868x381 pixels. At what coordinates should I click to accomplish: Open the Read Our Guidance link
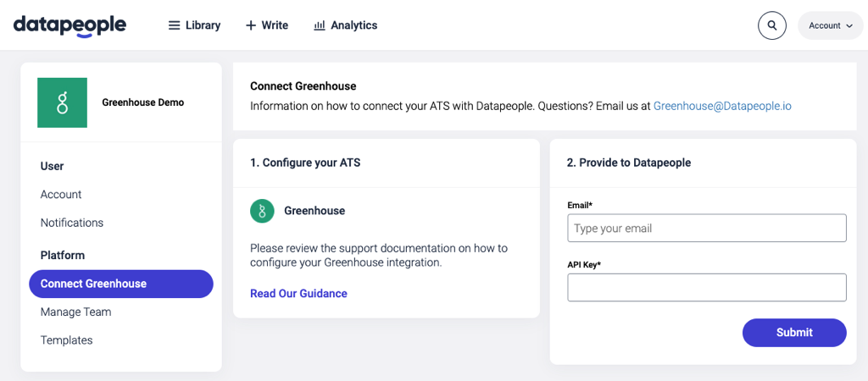coord(299,294)
